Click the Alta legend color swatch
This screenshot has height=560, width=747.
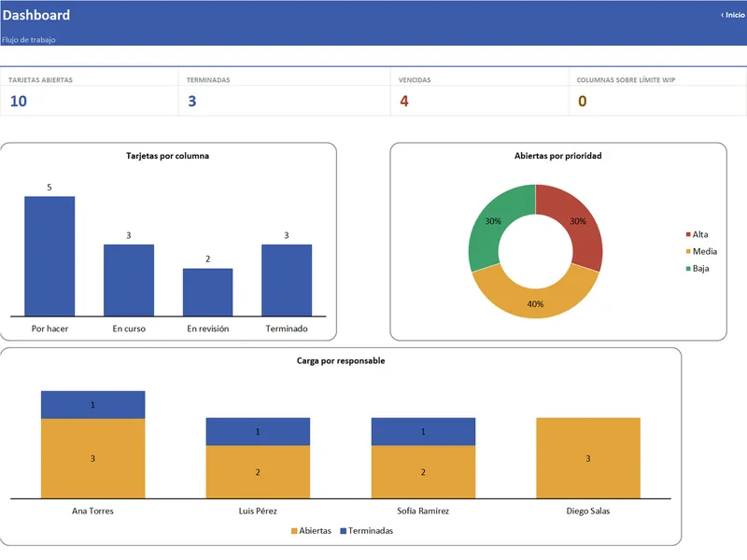[688, 234]
